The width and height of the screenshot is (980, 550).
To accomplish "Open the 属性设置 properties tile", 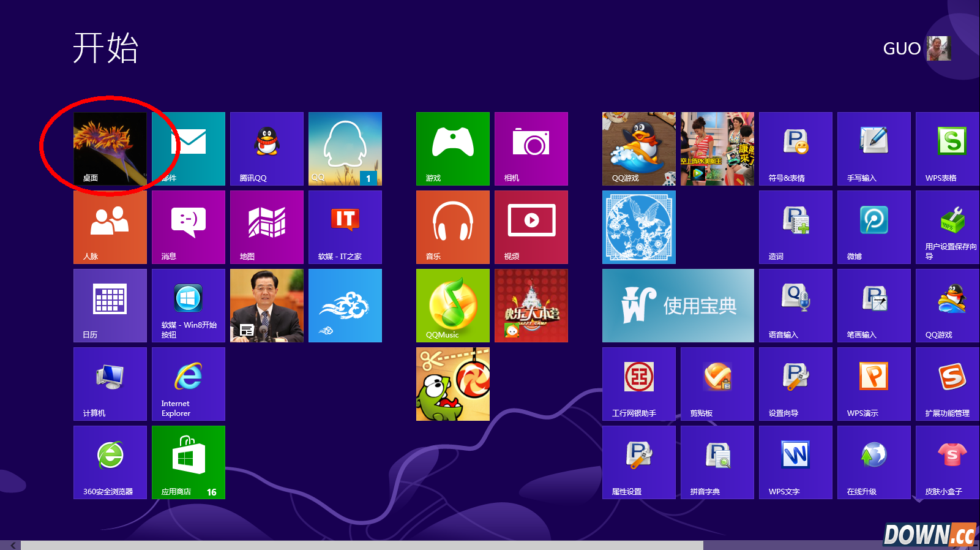I will pyautogui.click(x=639, y=462).
